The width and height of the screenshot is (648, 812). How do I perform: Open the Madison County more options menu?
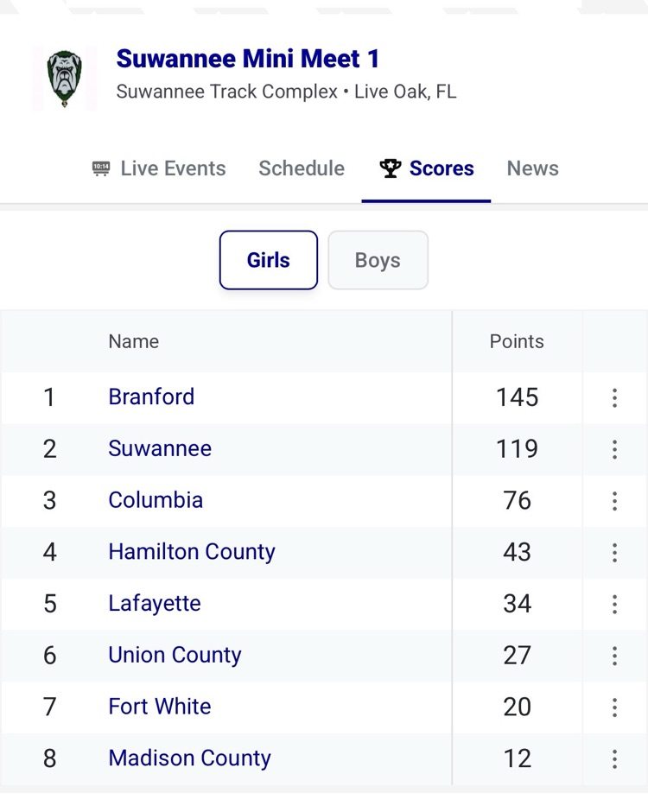click(x=614, y=758)
